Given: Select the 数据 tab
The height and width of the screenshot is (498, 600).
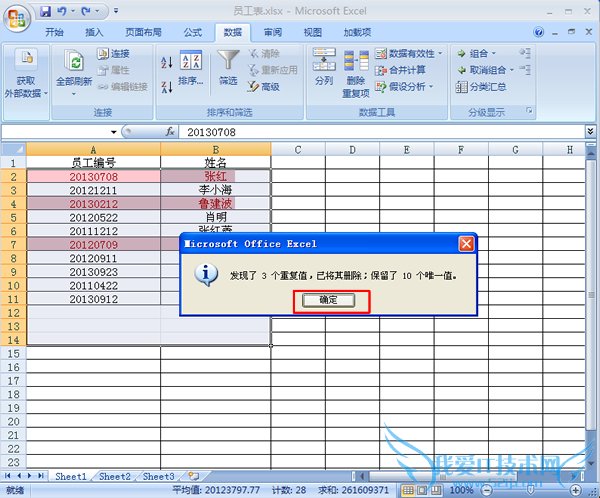Looking at the screenshot, I should coord(233,33).
